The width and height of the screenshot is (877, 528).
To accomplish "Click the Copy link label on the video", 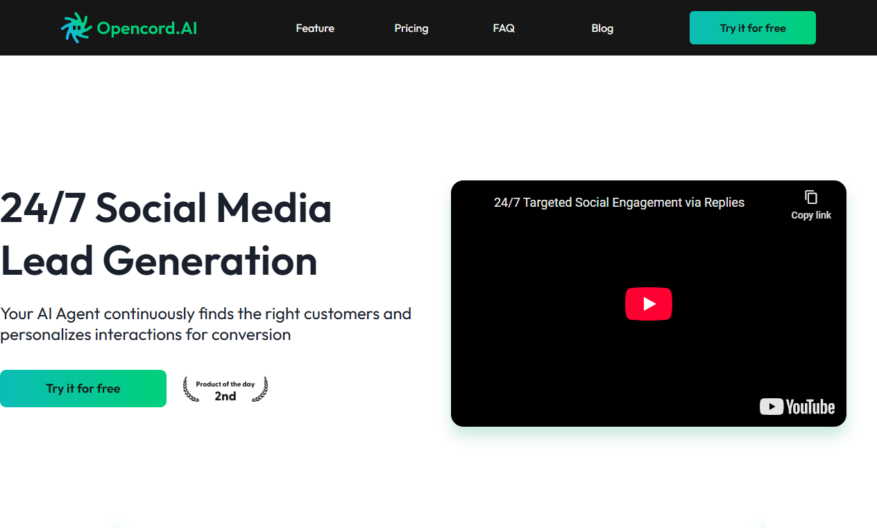I will (x=811, y=215).
